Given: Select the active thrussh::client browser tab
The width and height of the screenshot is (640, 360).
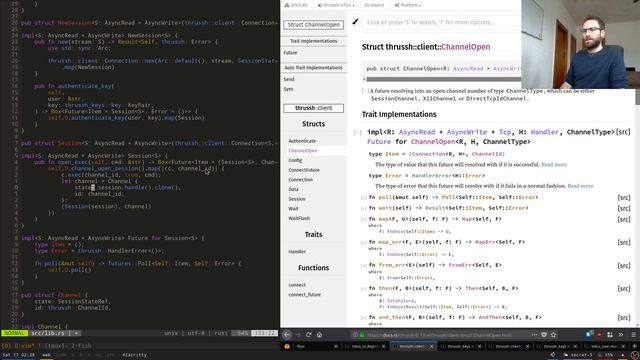Looking at the screenshot, I should coord(412,347).
